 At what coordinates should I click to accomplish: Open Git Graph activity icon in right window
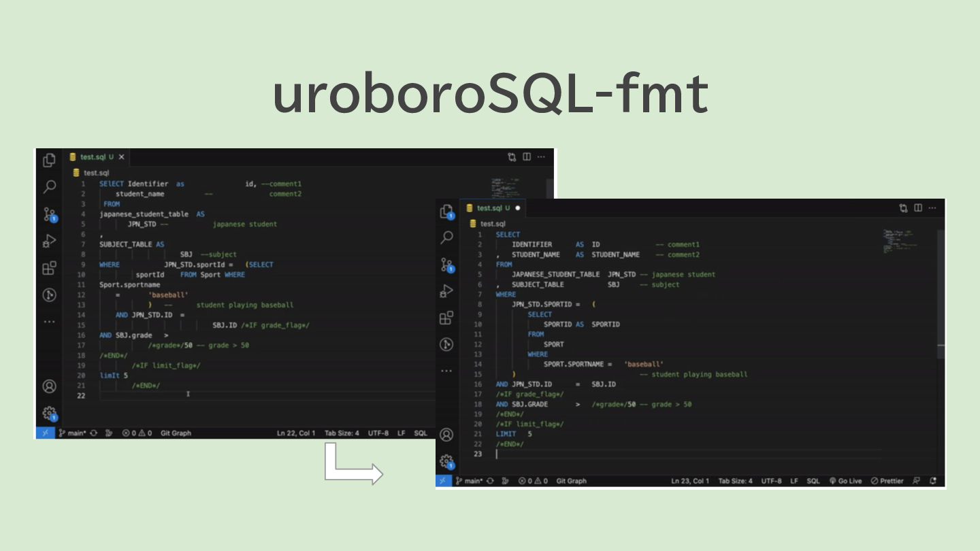pyautogui.click(x=446, y=344)
